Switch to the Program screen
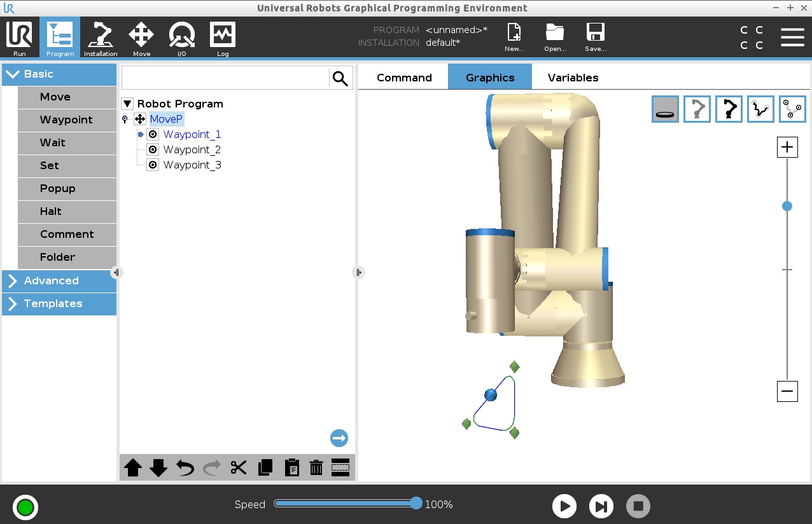 pos(60,38)
